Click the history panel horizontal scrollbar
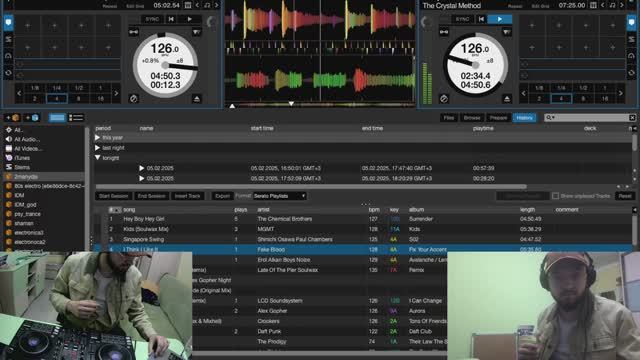The width and height of the screenshot is (640, 360). 310,187
